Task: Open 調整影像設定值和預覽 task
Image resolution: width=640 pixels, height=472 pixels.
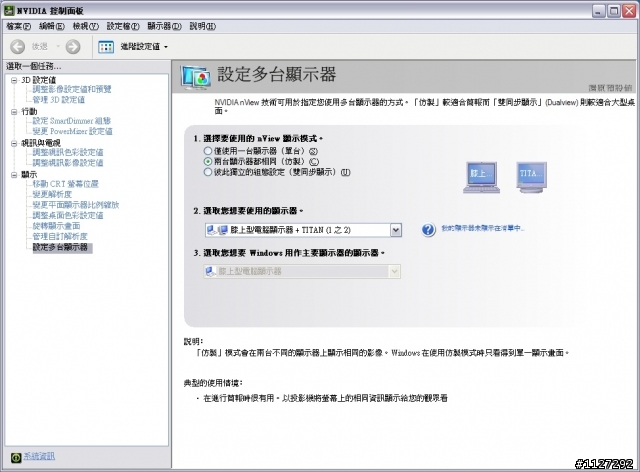Action: coord(72,89)
